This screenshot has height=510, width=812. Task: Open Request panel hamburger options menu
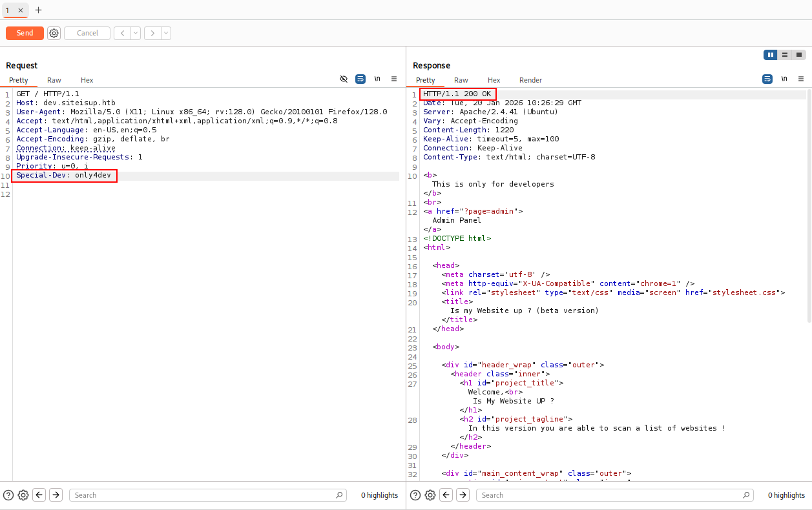coord(394,79)
